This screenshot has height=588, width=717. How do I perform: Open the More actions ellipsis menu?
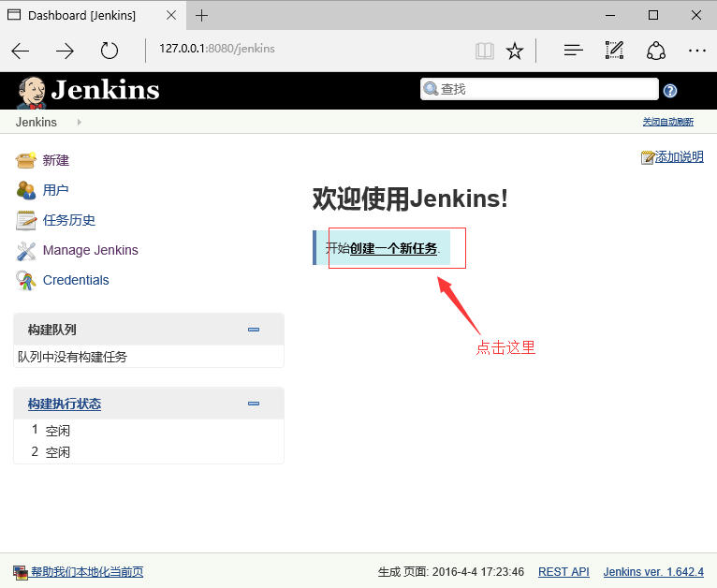coord(697,51)
